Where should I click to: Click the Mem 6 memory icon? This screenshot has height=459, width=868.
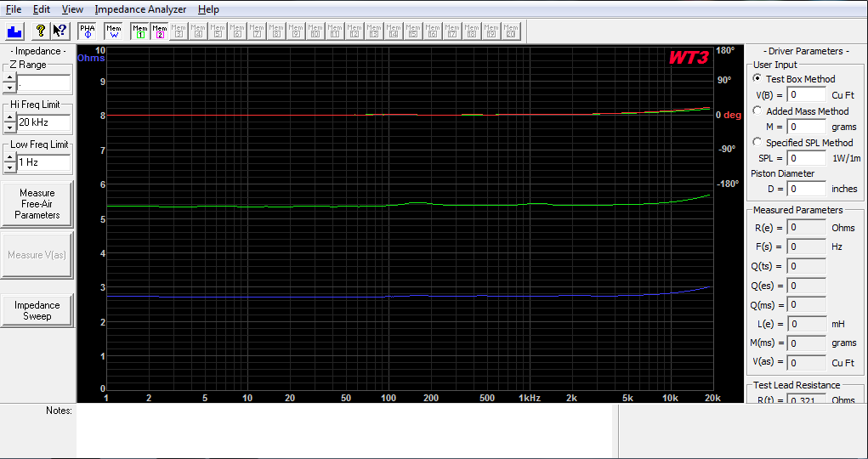point(237,31)
